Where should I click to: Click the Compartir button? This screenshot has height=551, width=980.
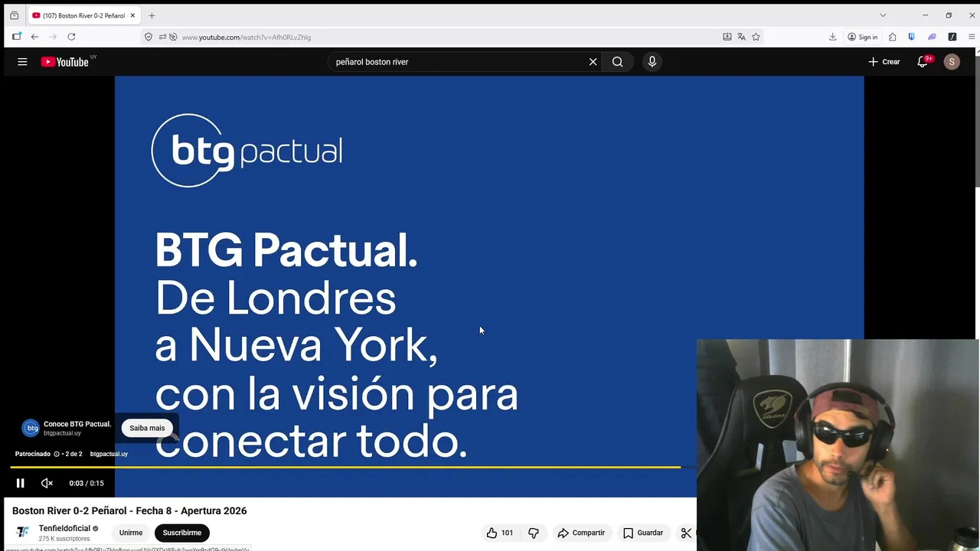point(581,533)
